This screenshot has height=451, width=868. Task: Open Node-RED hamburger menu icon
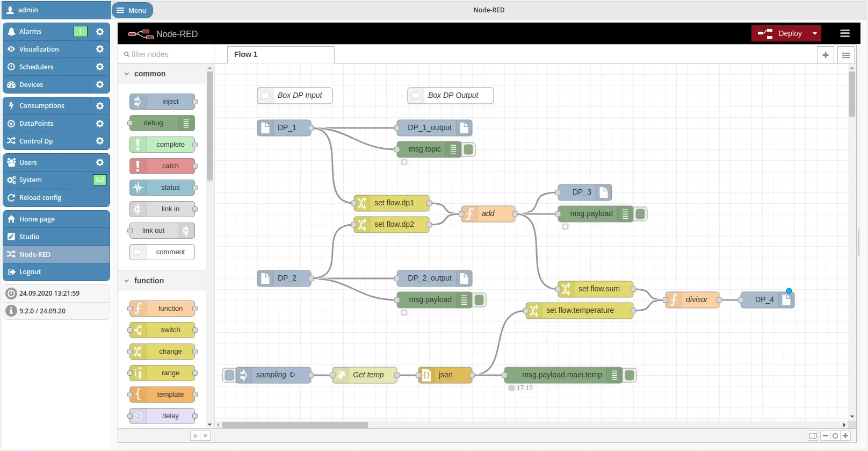coord(845,33)
